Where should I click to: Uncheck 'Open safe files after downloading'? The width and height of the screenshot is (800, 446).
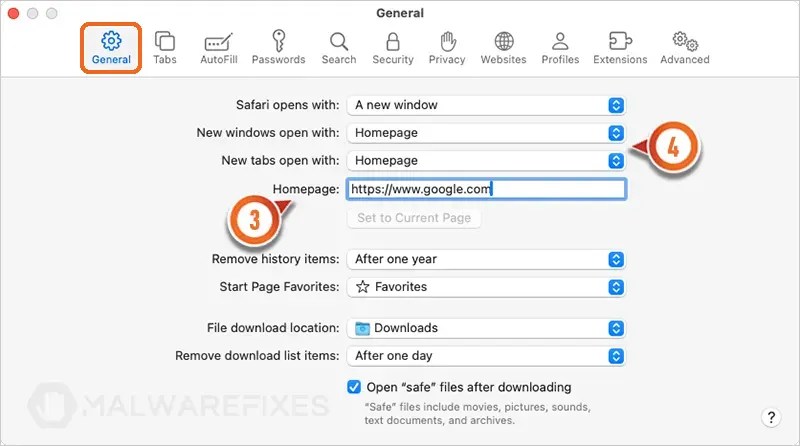coord(354,387)
